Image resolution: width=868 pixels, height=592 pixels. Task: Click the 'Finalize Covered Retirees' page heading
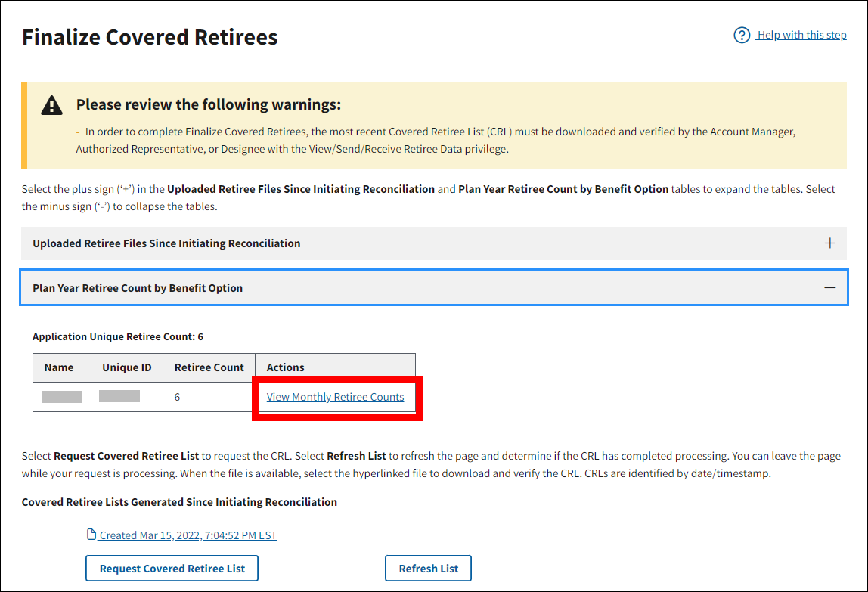[150, 37]
